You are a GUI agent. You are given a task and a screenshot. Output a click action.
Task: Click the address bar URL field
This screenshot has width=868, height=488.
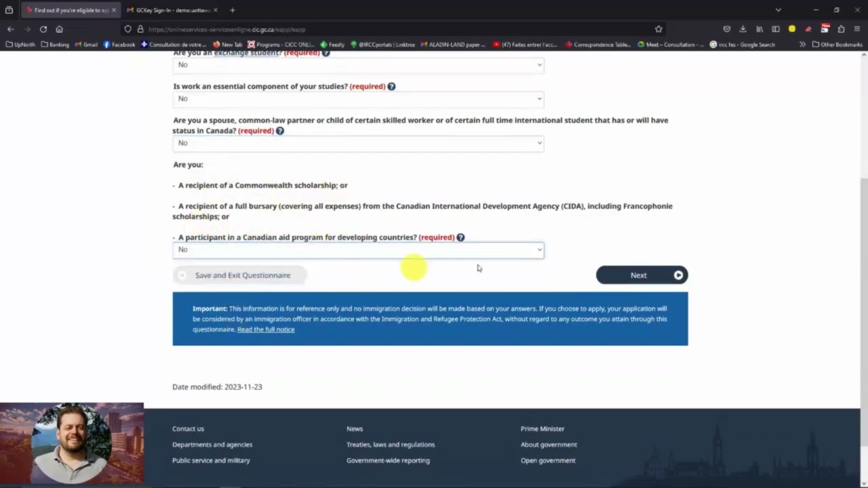[x=393, y=29]
